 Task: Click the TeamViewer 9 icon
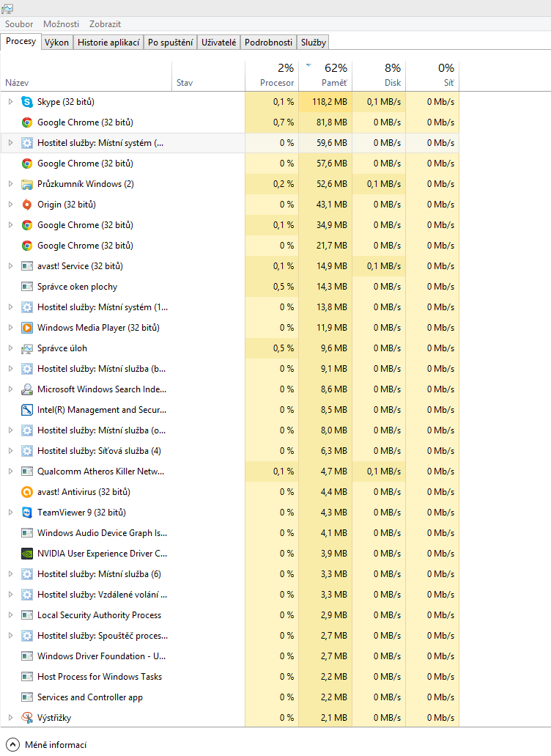(x=27, y=513)
